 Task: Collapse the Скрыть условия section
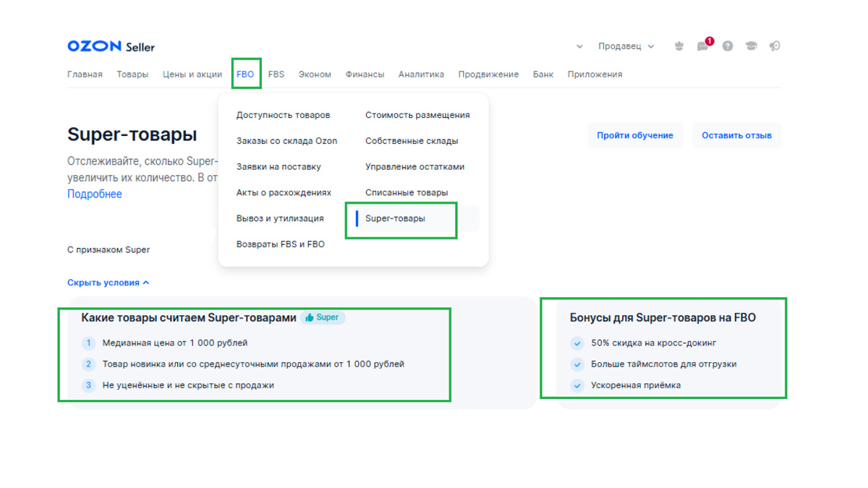point(109,282)
